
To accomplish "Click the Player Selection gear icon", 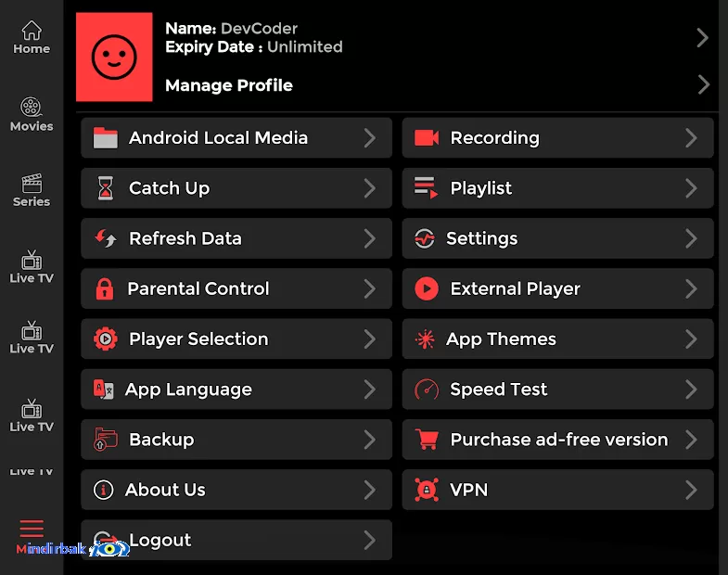I will (x=106, y=339).
